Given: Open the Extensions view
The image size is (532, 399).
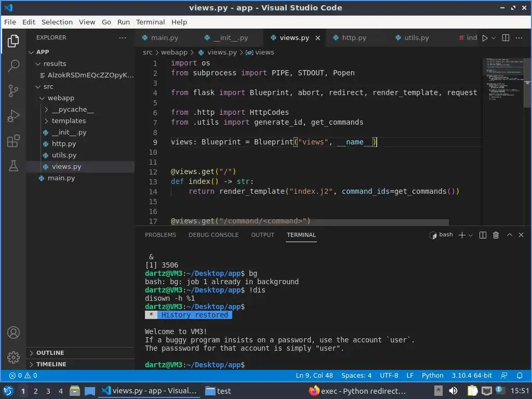Looking at the screenshot, I should tap(13, 141).
